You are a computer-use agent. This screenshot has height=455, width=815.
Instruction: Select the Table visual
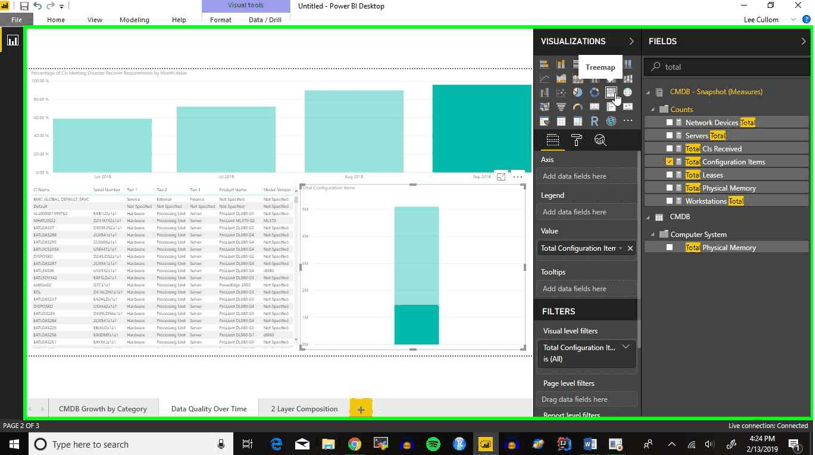561,121
